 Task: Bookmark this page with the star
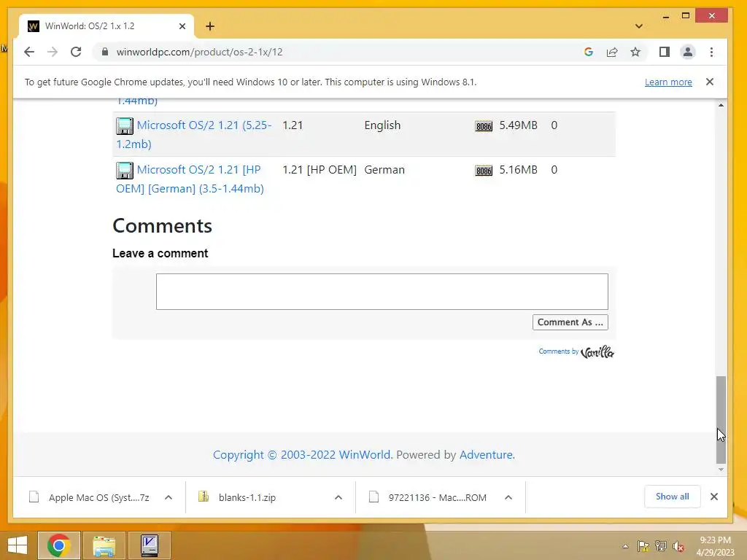point(635,52)
